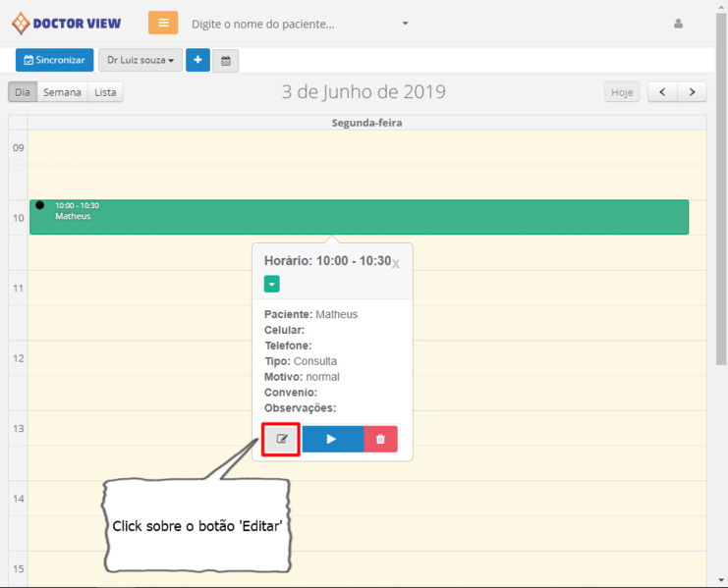The image size is (728, 588).
Task: Delete appointment with red trash icon
Action: [380, 439]
